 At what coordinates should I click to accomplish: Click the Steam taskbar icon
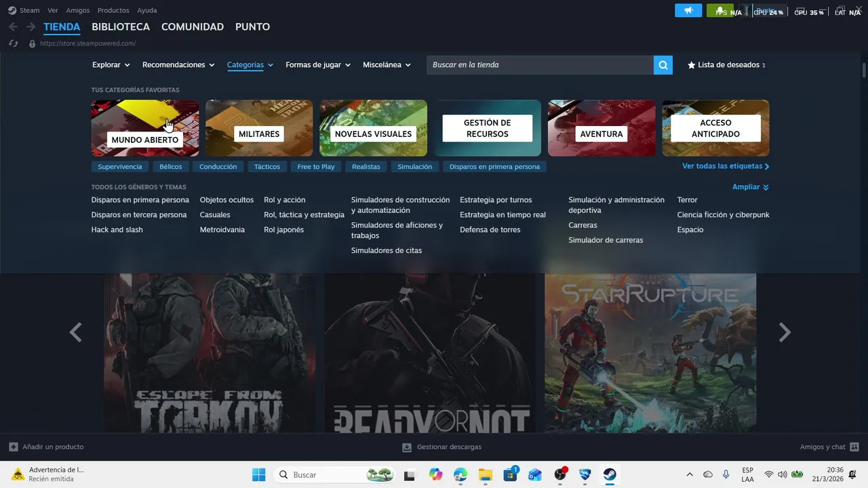coord(610,474)
